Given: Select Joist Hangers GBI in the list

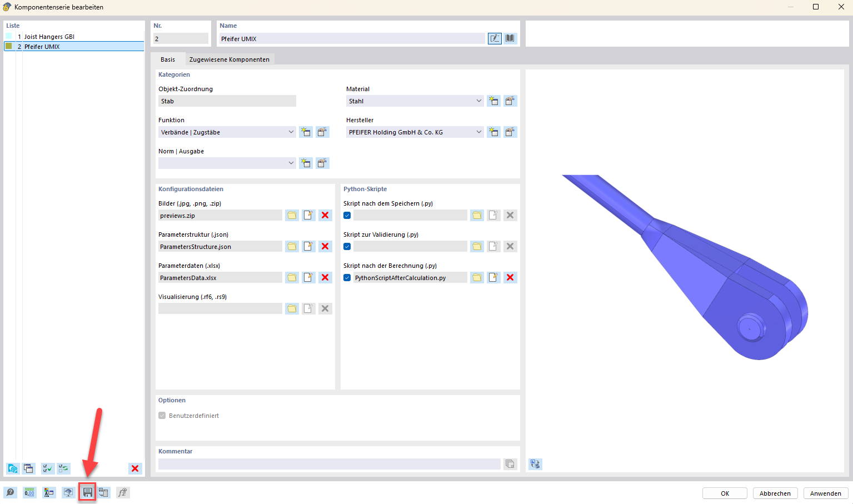Looking at the screenshot, I should click(x=74, y=37).
